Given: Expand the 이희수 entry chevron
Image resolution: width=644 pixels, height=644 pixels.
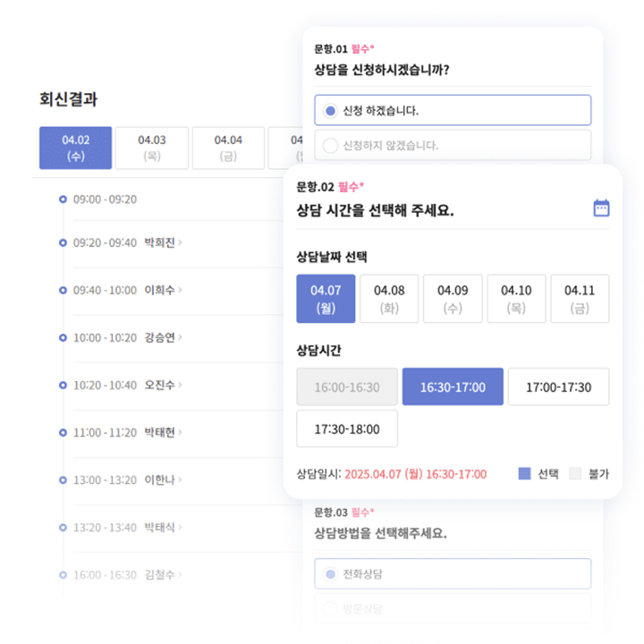Looking at the screenshot, I should click(180, 290).
